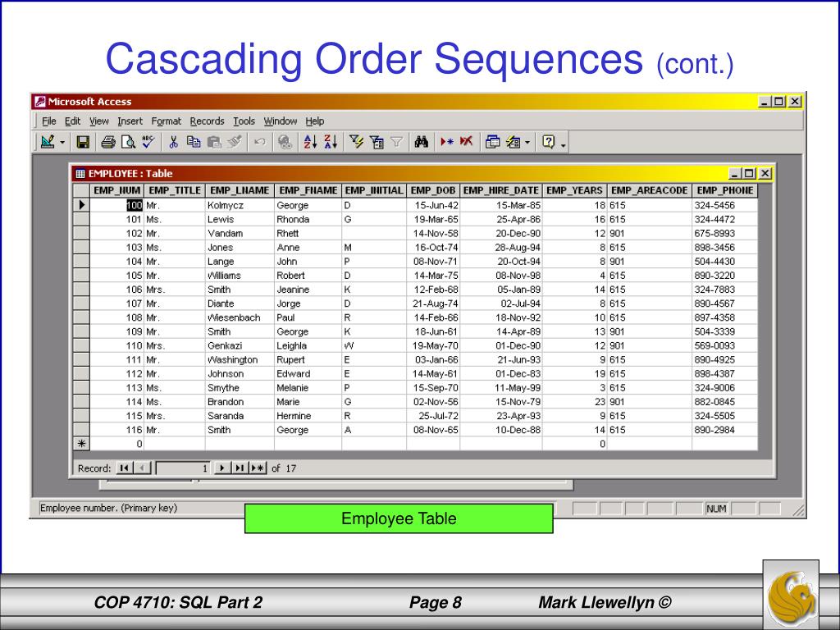Show the Database Window
840x630 pixels.
[x=492, y=142]
